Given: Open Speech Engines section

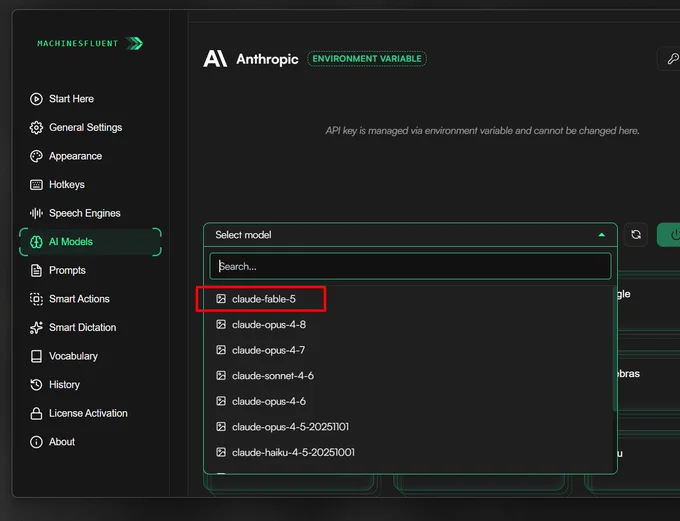Looking at the screenshot, I should tap(90, 213).
